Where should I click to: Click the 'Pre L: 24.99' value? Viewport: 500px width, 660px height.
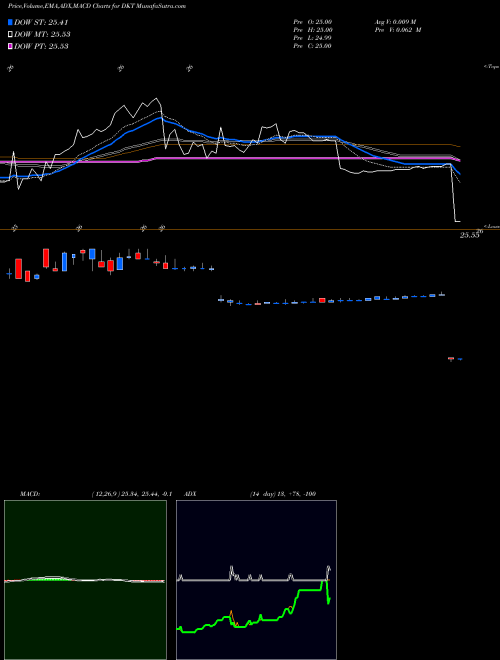coord(313,38)
